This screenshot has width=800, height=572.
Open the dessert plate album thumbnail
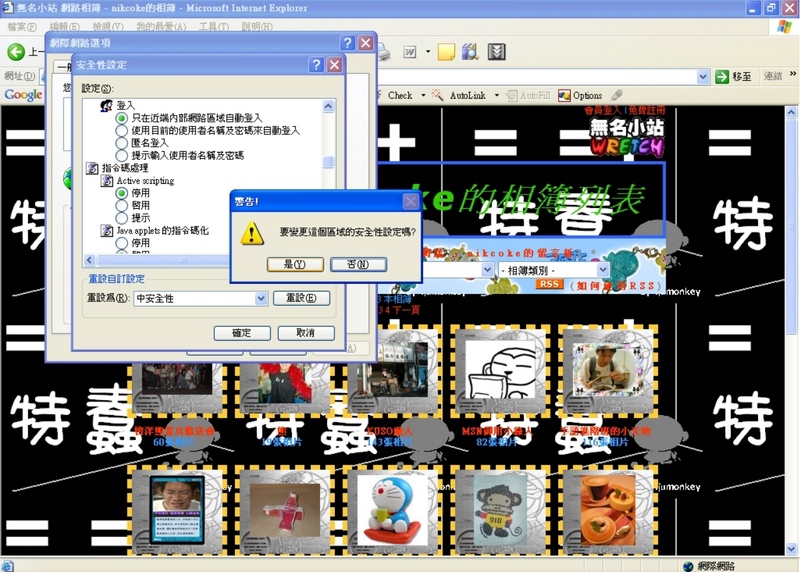(x=608, y=510)
